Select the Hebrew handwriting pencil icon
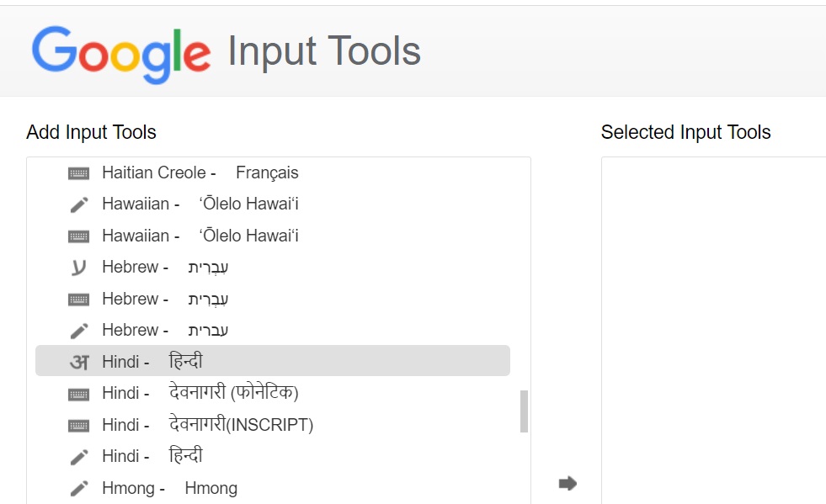The height and width of the screenshot is (504, 826). pos(78,331)
